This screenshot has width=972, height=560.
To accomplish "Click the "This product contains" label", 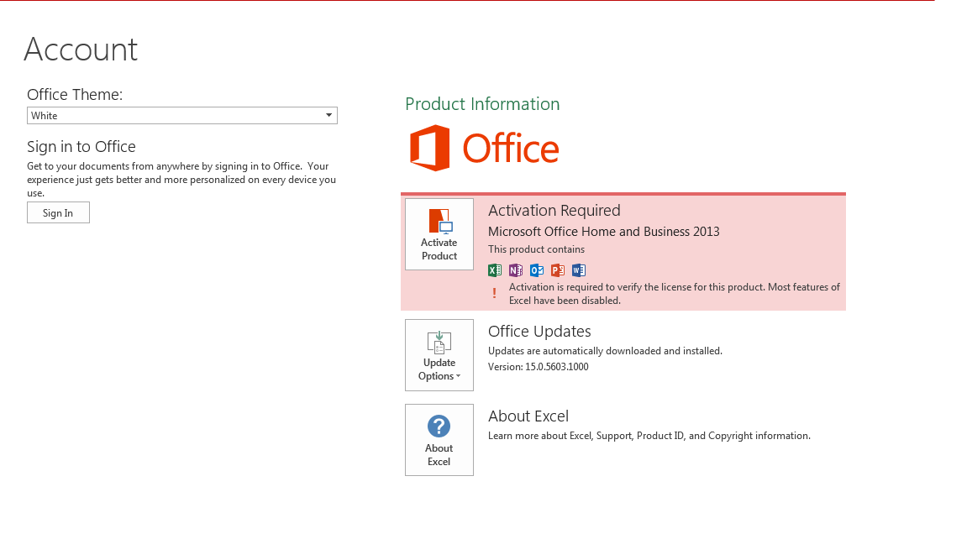I will (536, 249).
